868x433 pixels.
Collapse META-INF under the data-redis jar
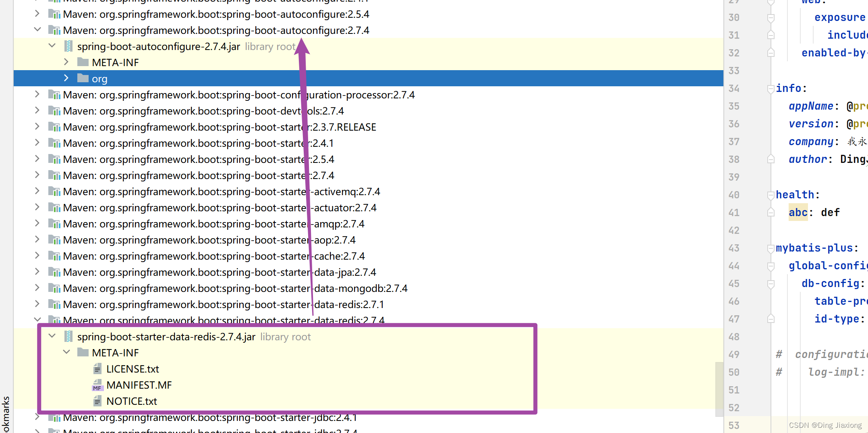point(66,352)
